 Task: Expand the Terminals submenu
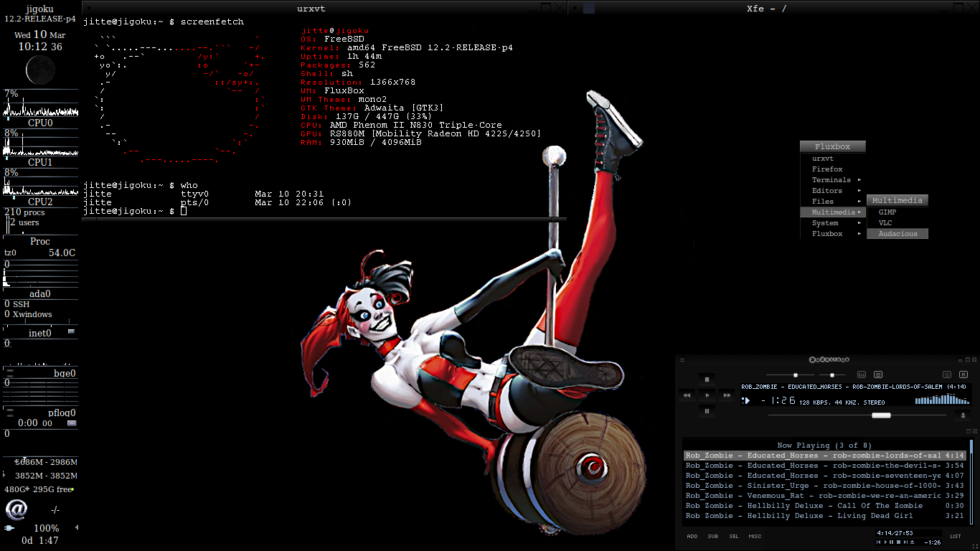click(x=833, y=180)
